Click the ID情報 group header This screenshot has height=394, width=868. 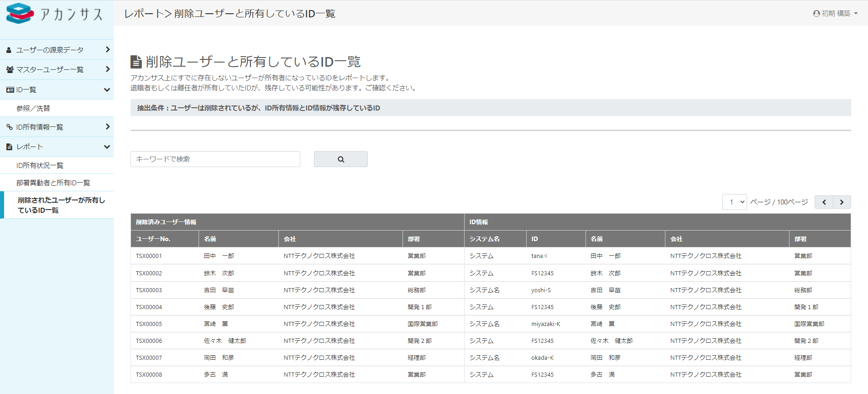coord(658,222)
